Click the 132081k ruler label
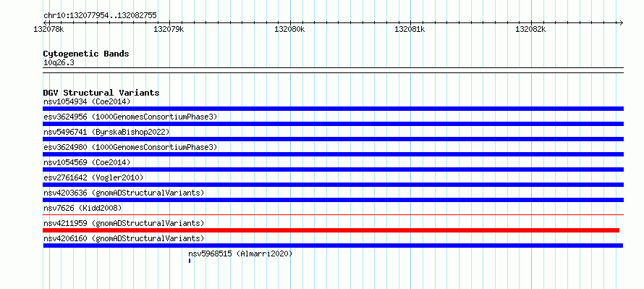 [410, 29]
